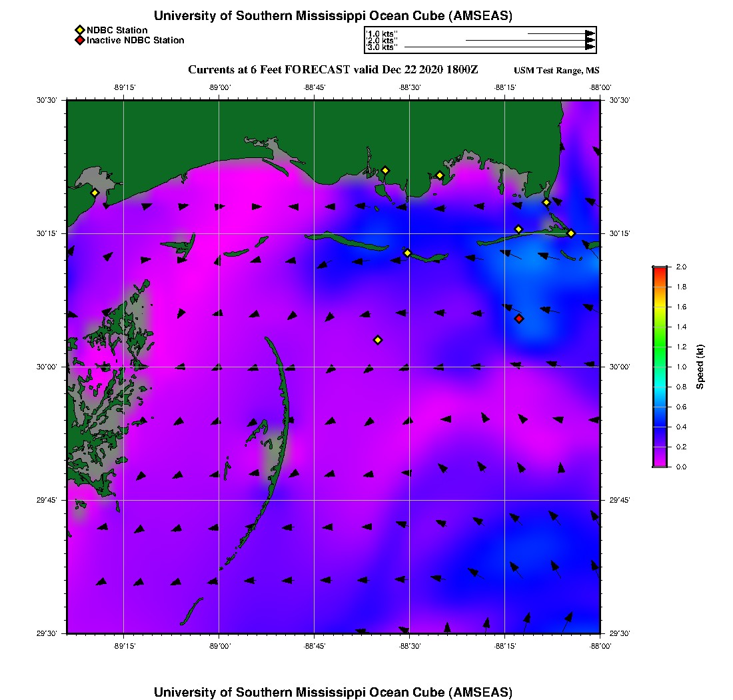The image size is (733, 700).
Task: Click the -89°00' longitude label on top axis
Action: [x=219, y=87]
